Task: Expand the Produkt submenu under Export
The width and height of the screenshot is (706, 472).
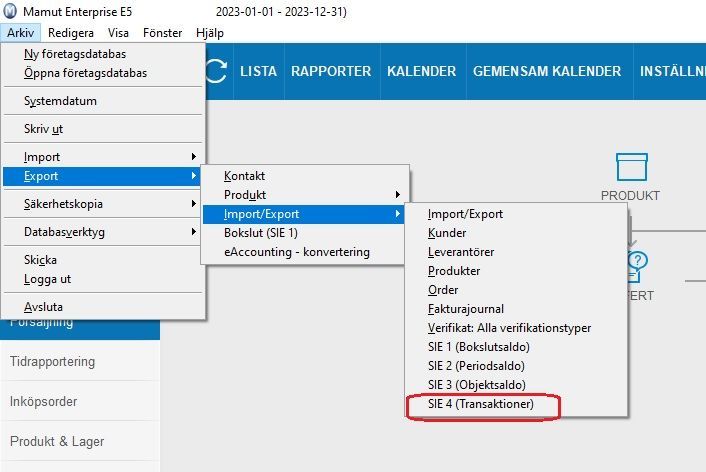Action: 304,195
